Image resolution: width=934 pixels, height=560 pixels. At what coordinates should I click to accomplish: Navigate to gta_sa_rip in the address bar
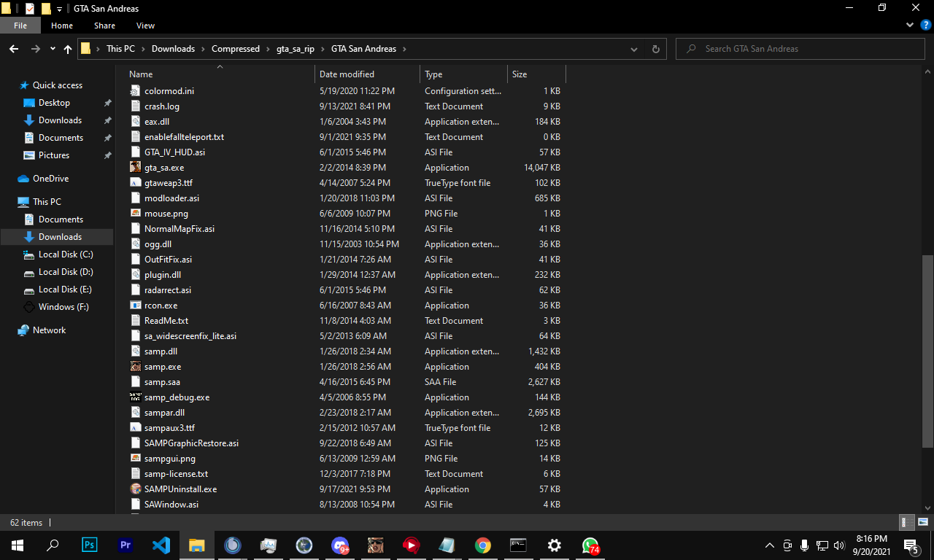(295, 49)
